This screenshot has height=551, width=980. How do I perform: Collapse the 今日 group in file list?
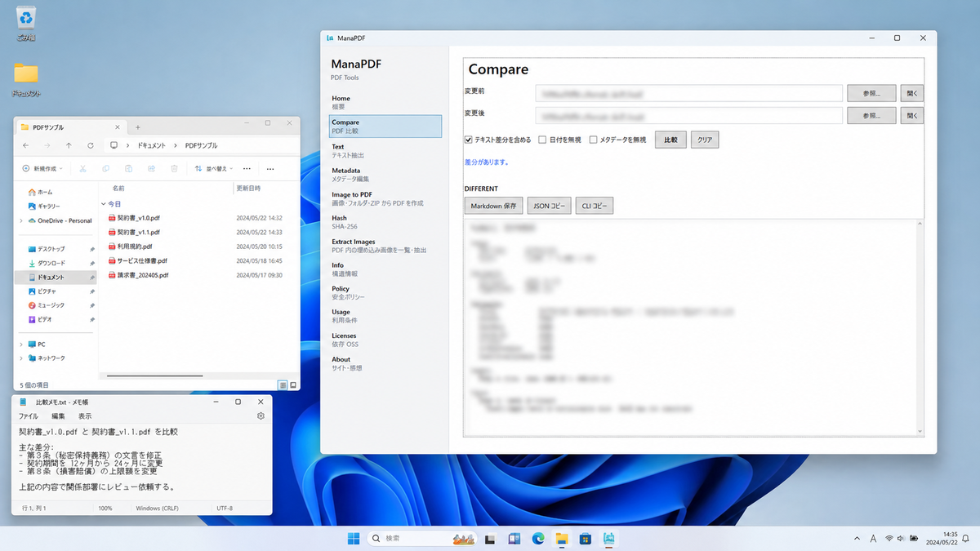104,204
